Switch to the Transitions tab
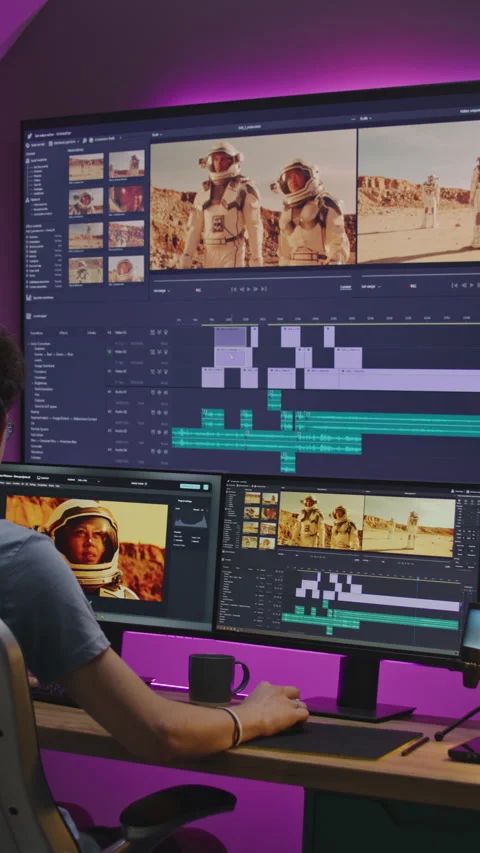Image resolution: width=480 pixels, height=853 pixels. pyautogui.click(x=36, y=333)
